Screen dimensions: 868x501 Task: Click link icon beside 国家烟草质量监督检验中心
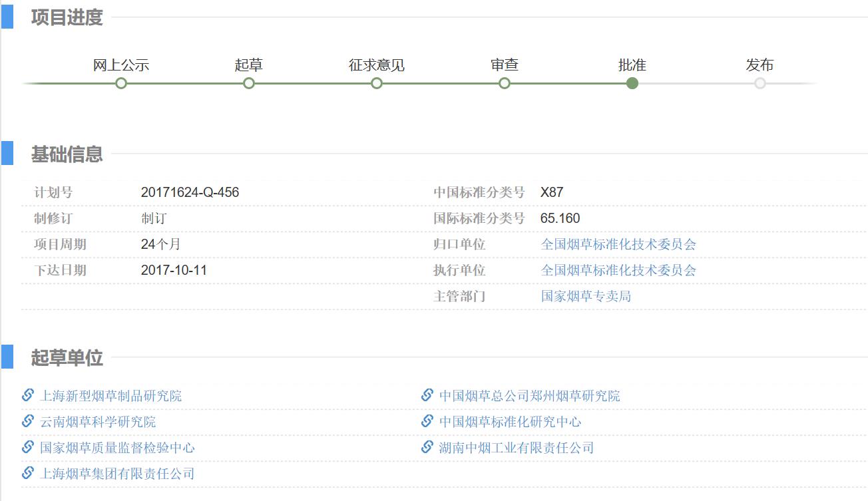click(28, 447)
